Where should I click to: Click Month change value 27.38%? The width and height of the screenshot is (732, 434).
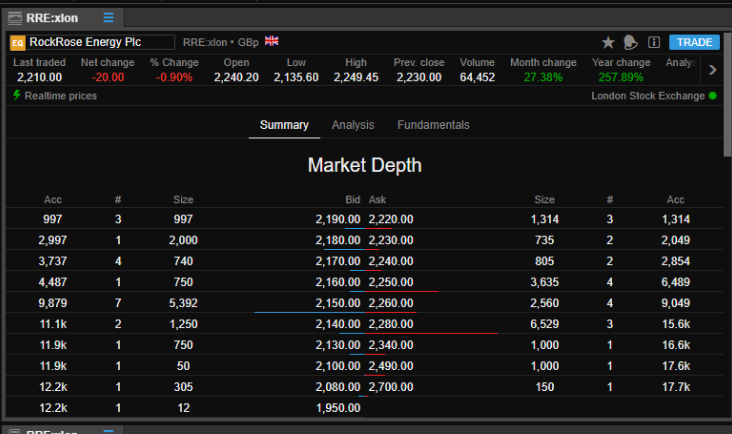(x=543, y=77)
